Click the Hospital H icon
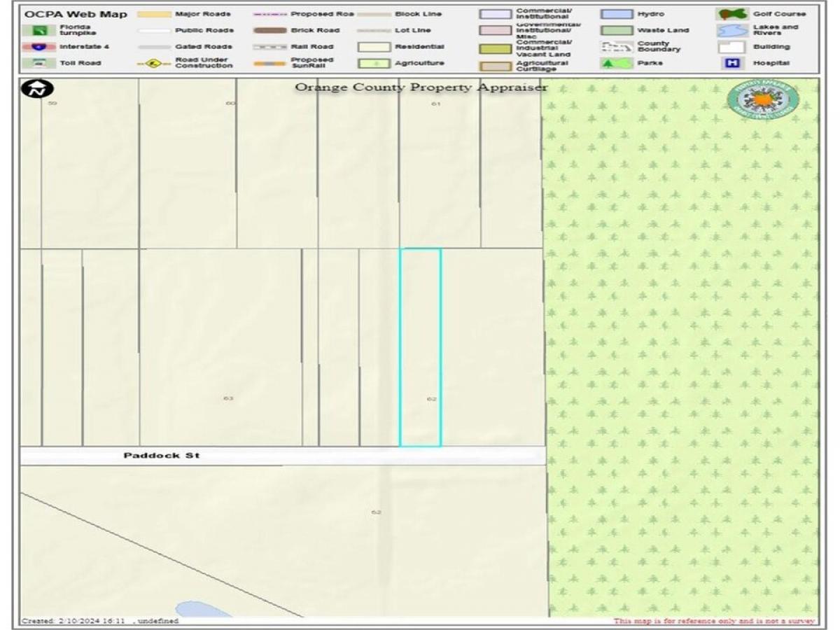840x630 pixels. click(731, 63)
